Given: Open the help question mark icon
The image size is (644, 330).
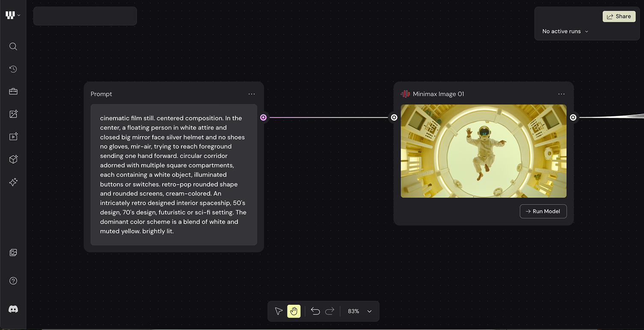Looking at the screenshot, I should point(13,281).
